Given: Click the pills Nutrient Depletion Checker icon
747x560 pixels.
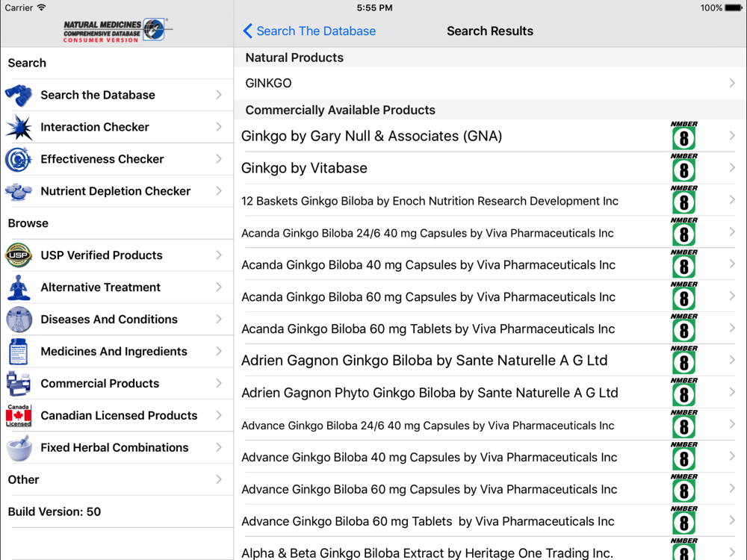Looking at the screenshot, I should (19, 191).
